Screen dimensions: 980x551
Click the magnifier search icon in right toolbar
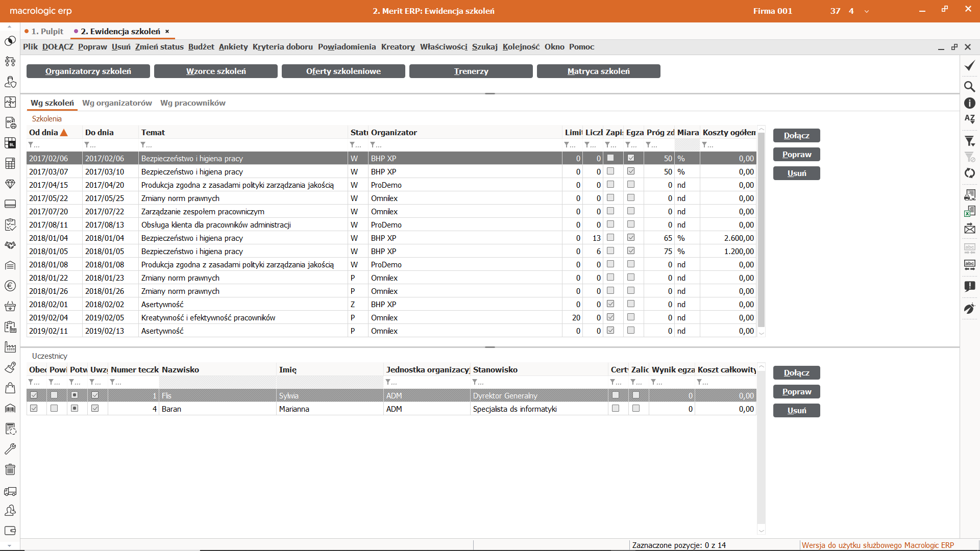(x=969, y=86)
